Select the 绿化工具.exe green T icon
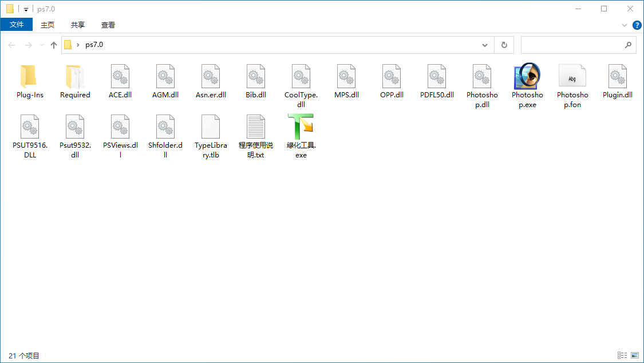 coord(301,127)
